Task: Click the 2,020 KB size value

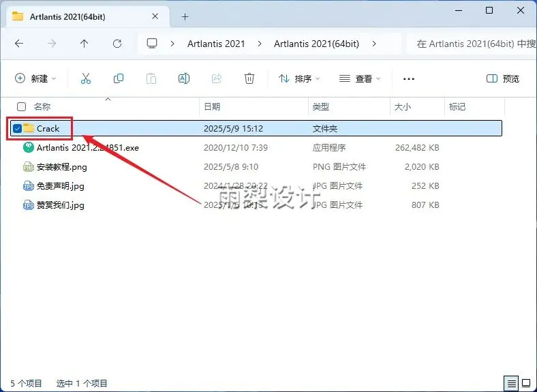Action: tap(422, 167)
